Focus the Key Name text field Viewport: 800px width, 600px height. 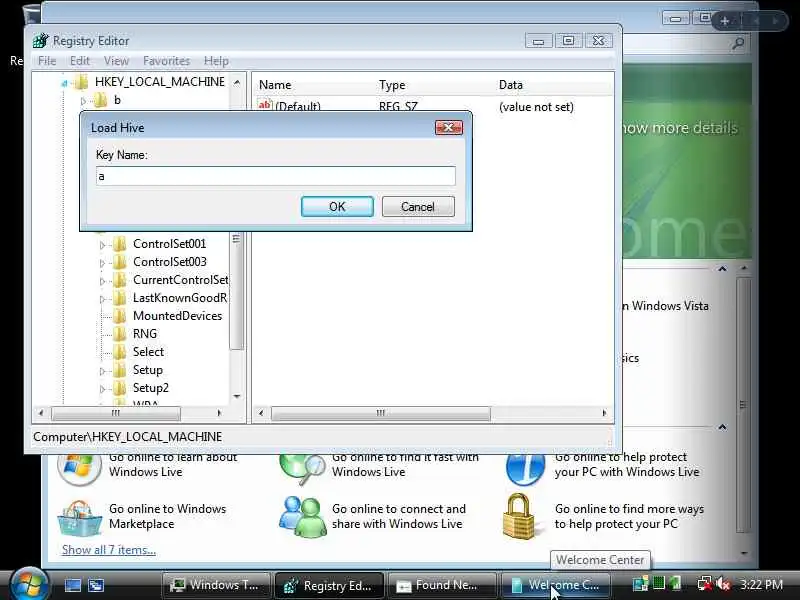(x=276, y=176)
